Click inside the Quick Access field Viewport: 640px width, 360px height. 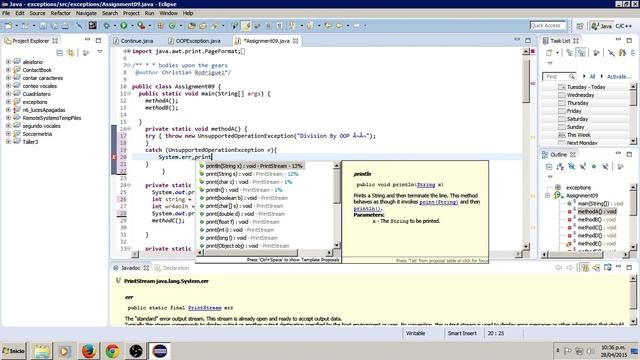[547, 25]
